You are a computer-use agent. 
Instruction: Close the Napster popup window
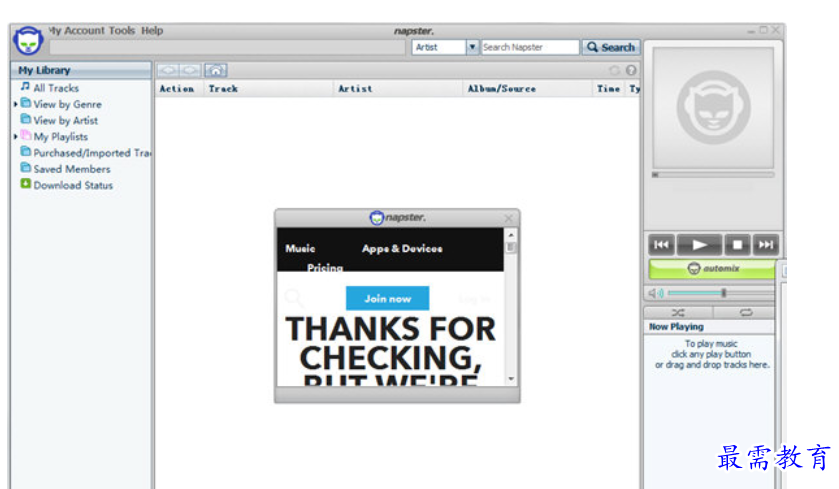(508, 218)
